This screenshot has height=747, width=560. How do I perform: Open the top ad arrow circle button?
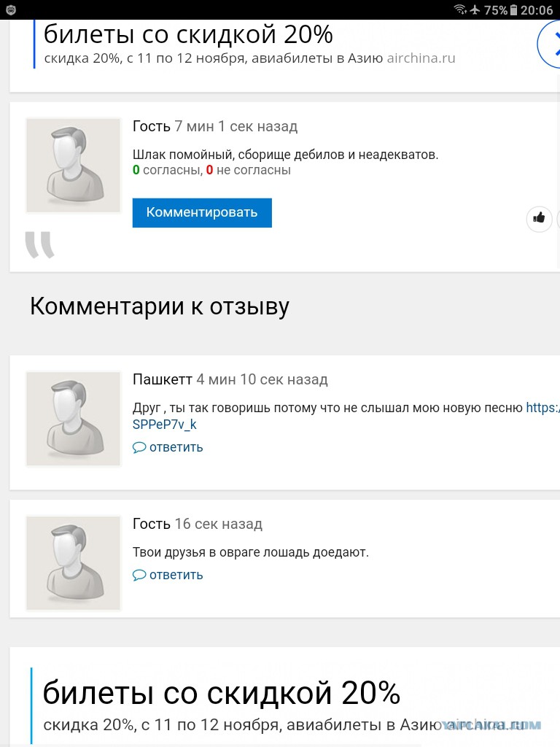click(549, 44)
